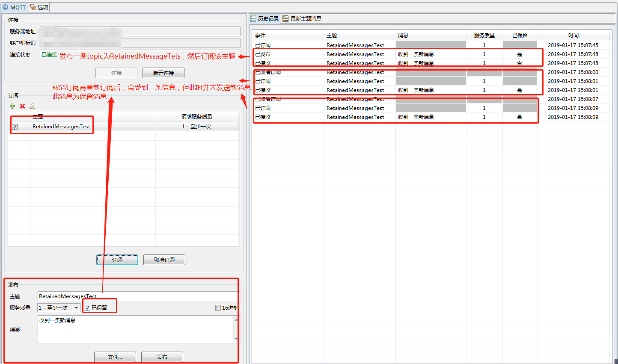
Task: Select the 已发布 history row
Action: point(431,54)
